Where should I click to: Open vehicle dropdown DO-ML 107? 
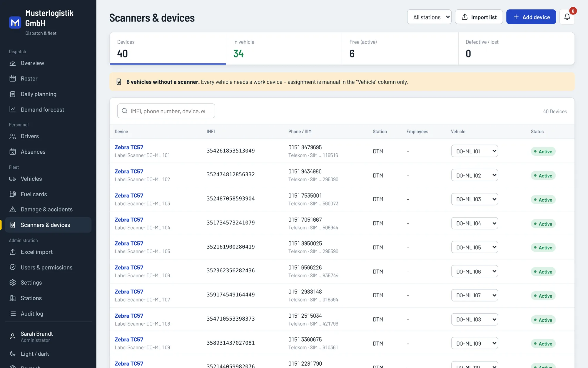click(x=475, y=295)
